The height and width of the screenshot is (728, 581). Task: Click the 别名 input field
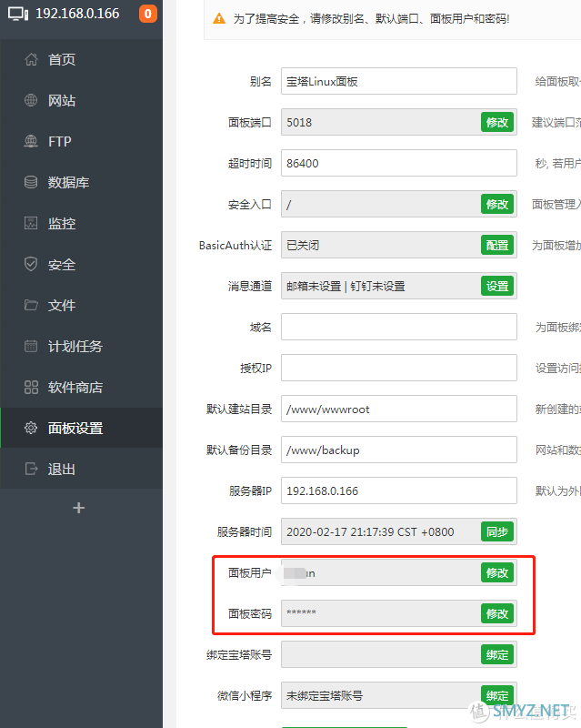click(x=398, y=81)
